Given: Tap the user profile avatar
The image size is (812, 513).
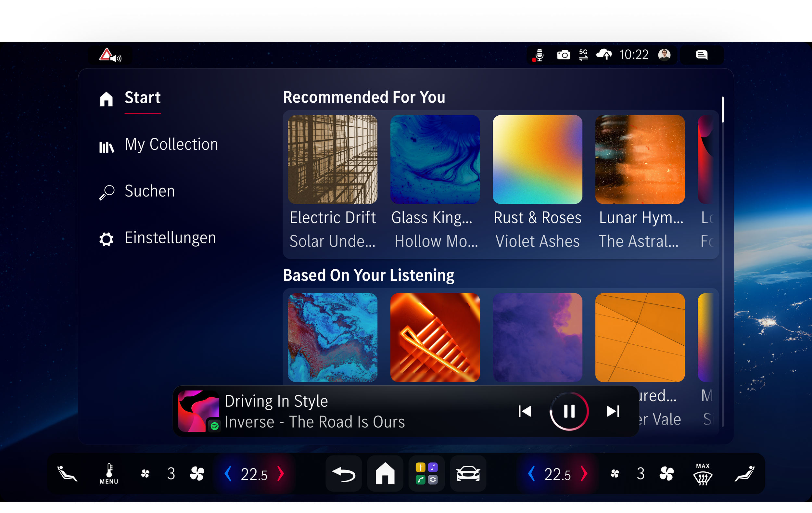Looking at the screenshot, I should 664,55.
